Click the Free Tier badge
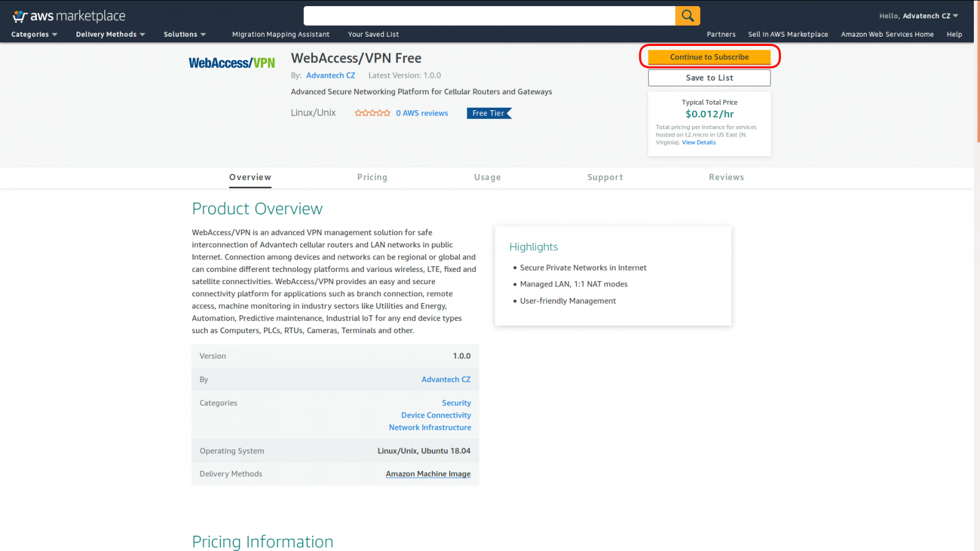Screen dimensions: 980x551 pos(489,113)
